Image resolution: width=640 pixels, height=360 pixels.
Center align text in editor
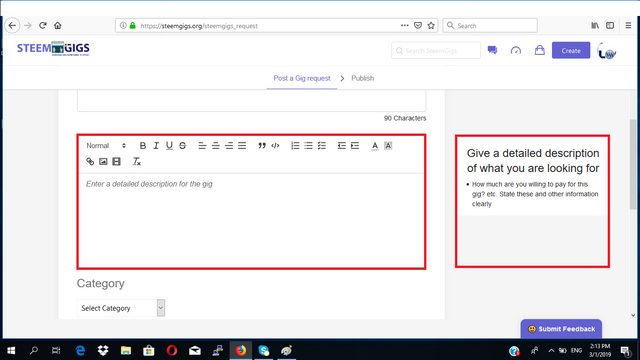216,145
